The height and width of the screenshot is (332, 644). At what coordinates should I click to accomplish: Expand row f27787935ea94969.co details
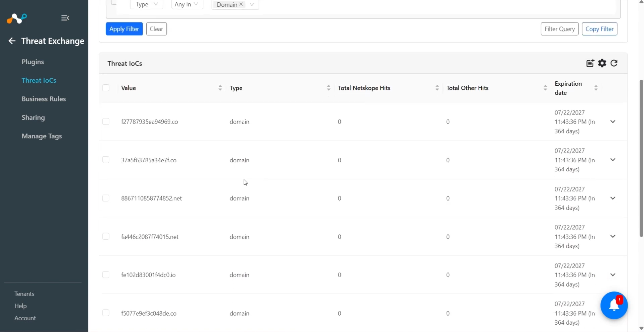coord(613,122)
